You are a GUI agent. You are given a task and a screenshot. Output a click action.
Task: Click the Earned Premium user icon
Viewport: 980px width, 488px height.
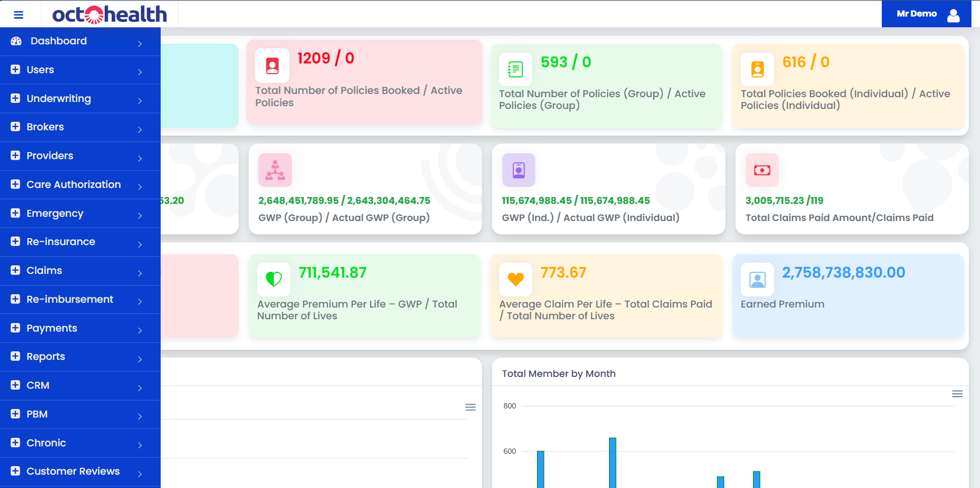point(757,279)
